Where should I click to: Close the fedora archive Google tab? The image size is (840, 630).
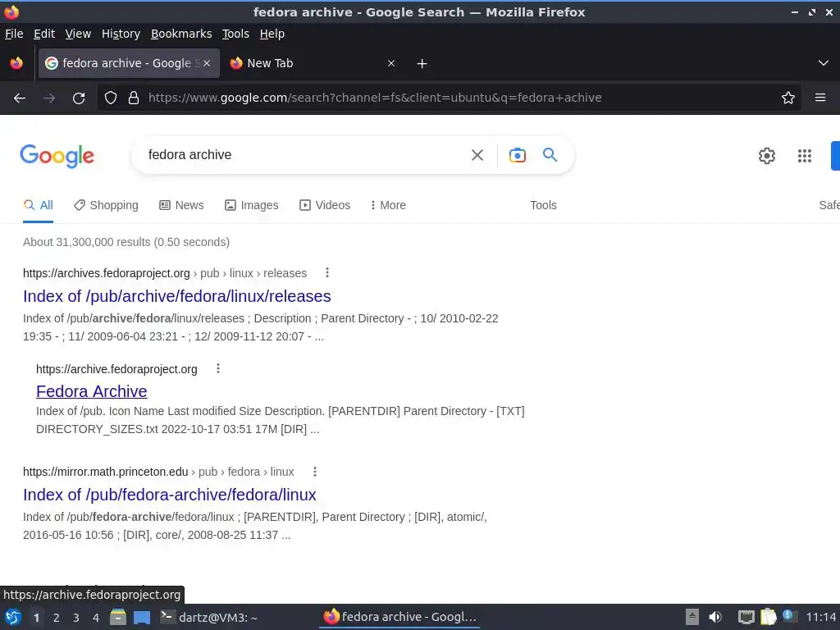click(207, 63)
